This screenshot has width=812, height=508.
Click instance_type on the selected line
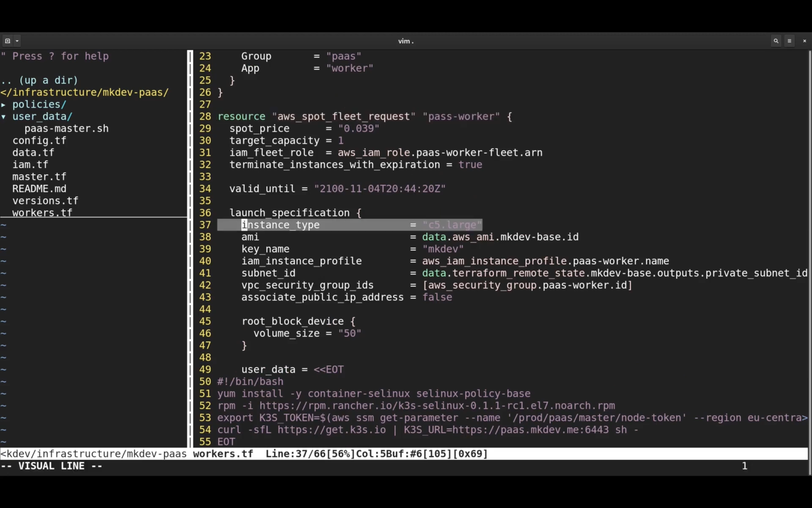pos(281,225)
